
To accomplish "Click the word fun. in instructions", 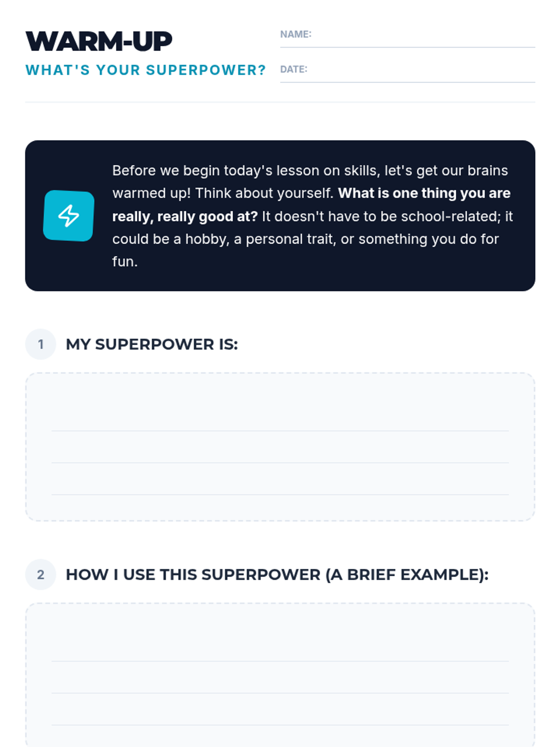I will pyautogui.click(x=125, y=261).
